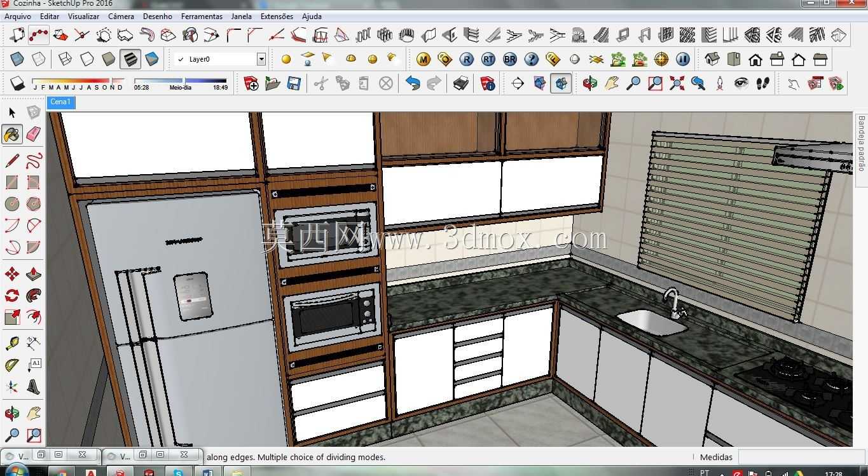Select the Polygon tool
The width and height of the screenshot is (868, 476).
click(x=34, y=204)
